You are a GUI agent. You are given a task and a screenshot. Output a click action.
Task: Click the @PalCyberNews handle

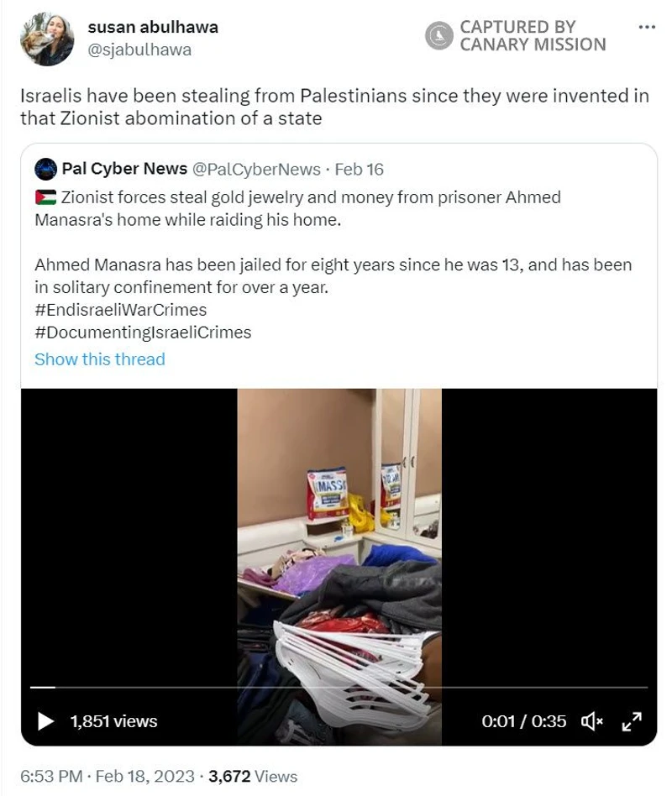(256, 169)
